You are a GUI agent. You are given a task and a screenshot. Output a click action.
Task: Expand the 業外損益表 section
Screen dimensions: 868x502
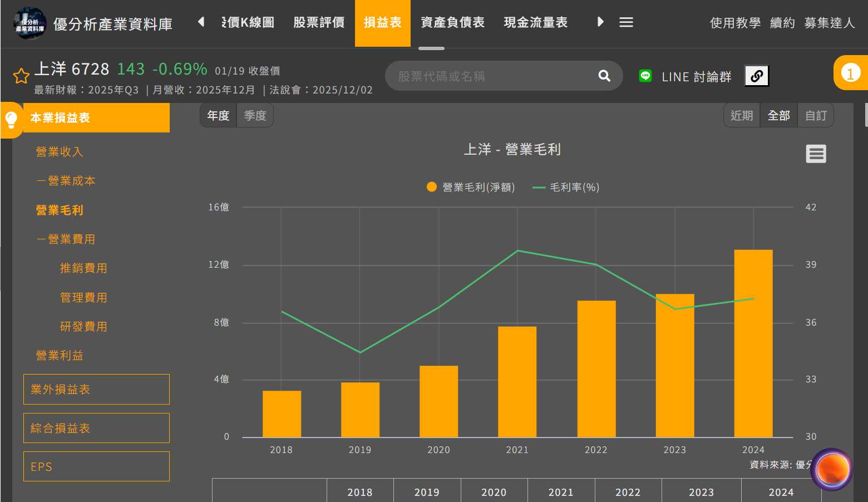click(96, 390)
